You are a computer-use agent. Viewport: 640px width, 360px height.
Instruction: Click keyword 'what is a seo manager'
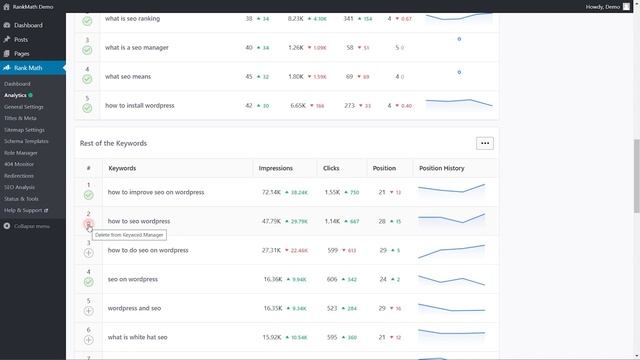point(137,47)
